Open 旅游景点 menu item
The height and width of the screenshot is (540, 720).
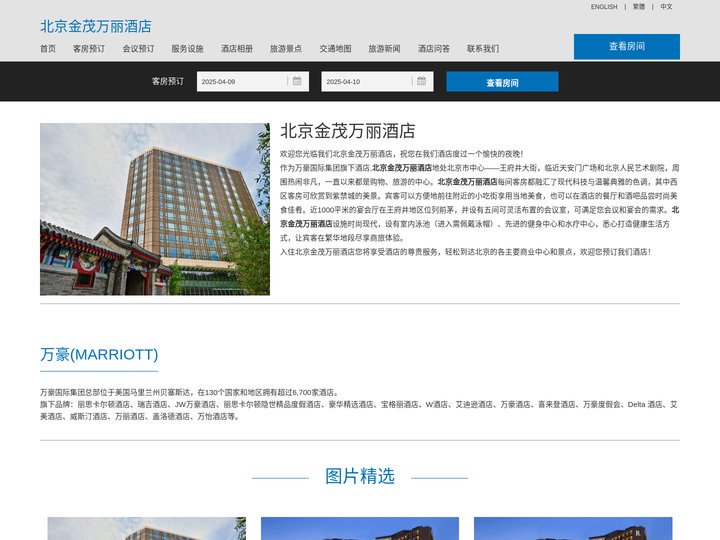[x=286, y=49]
